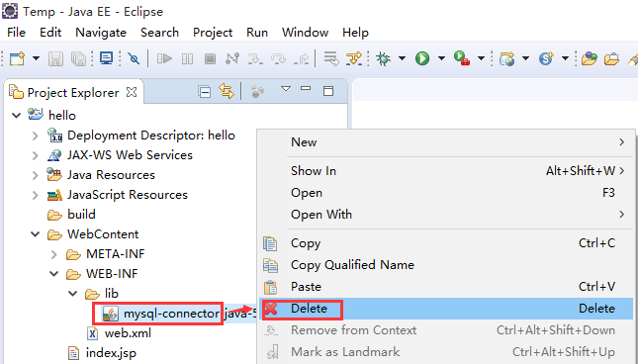
Task: Open the Edit menu
Action: click(50, 32)
